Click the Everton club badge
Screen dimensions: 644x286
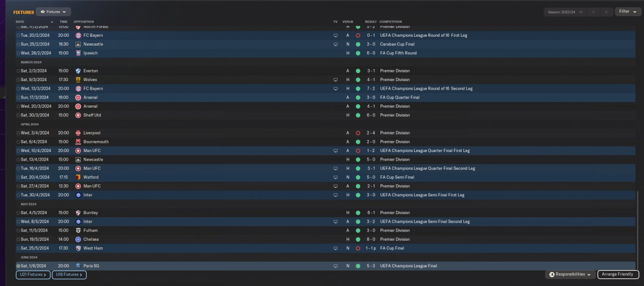point(78,71)
